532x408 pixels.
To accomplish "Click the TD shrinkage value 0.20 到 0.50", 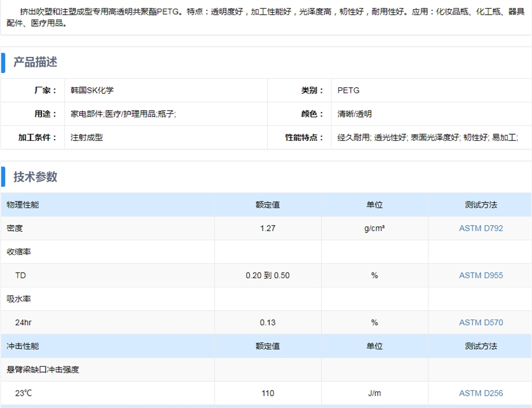I will coord(268,275).
